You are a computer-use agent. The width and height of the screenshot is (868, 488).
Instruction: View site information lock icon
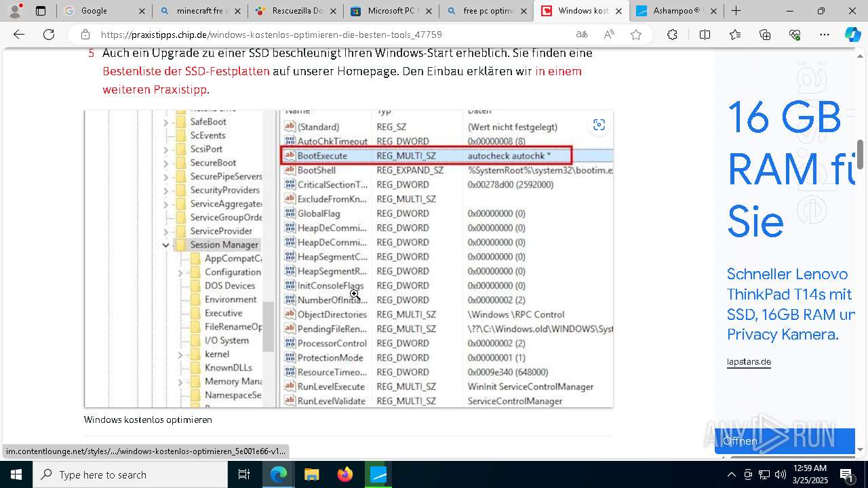click(85, 35)
